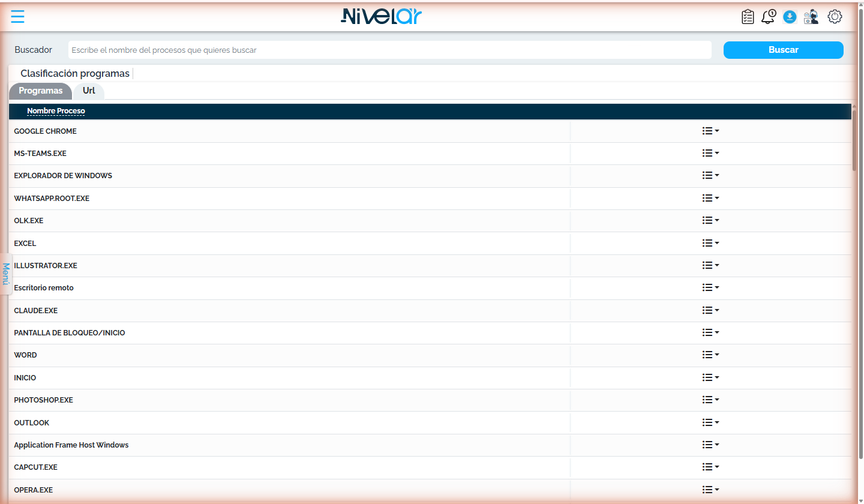The height and width of the screenshot is (504, 864).
Task: Open the list dropdown for CAPCUT.EXE
Action: (x=710, y=467)
